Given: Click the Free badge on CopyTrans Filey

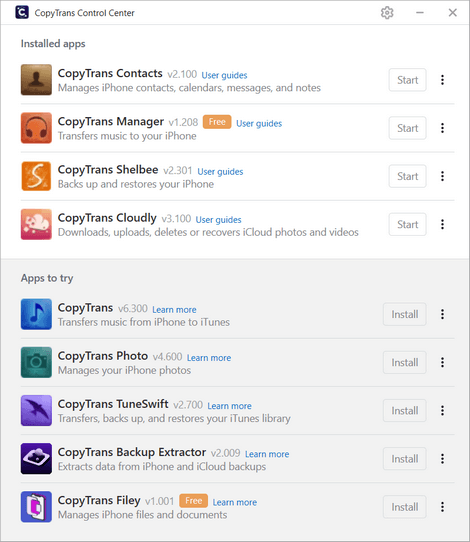Looking at the screenshot, I should (193, 501).
